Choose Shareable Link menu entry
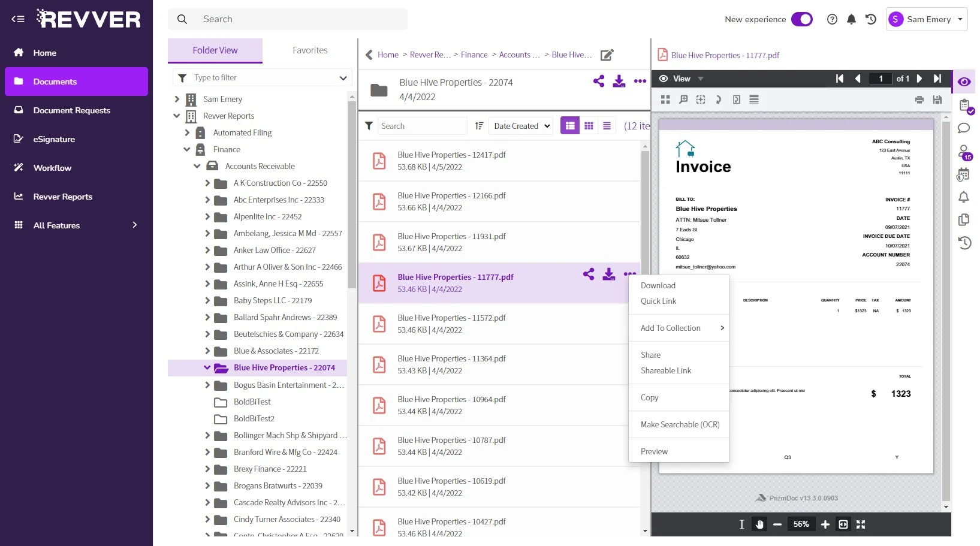 pos(666,370)
